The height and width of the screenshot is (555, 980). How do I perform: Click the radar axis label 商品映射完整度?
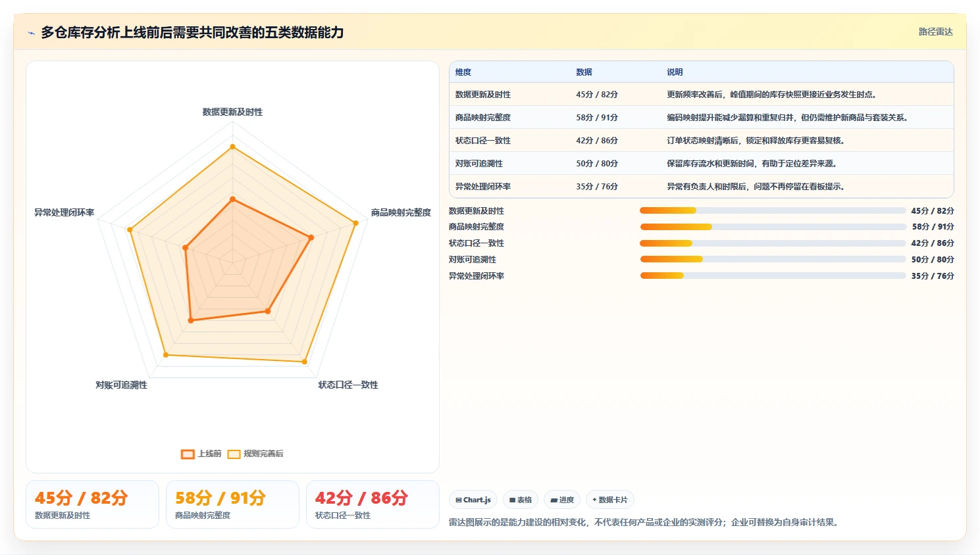pos(401,212)
